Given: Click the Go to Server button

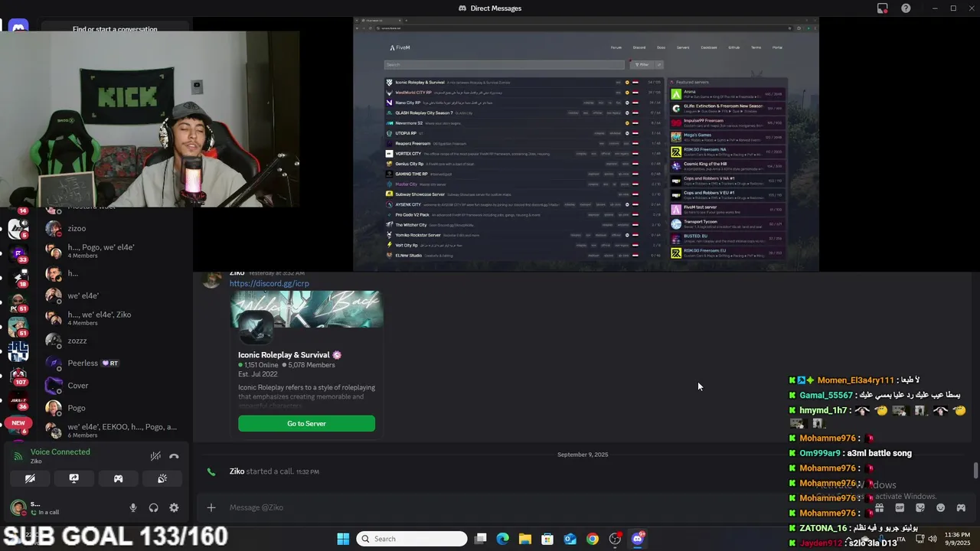Looking at the screenshot, I should tap(306, 423).
